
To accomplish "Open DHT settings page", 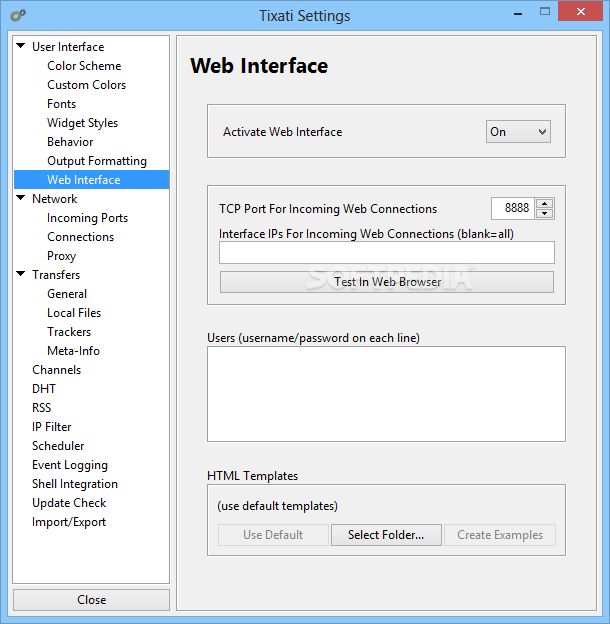I will coord(44,389).
